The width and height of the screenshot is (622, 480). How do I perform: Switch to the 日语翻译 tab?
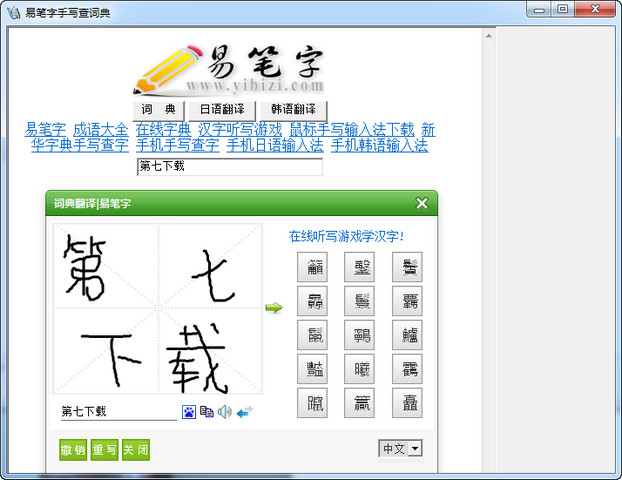[x=221, y=110]
